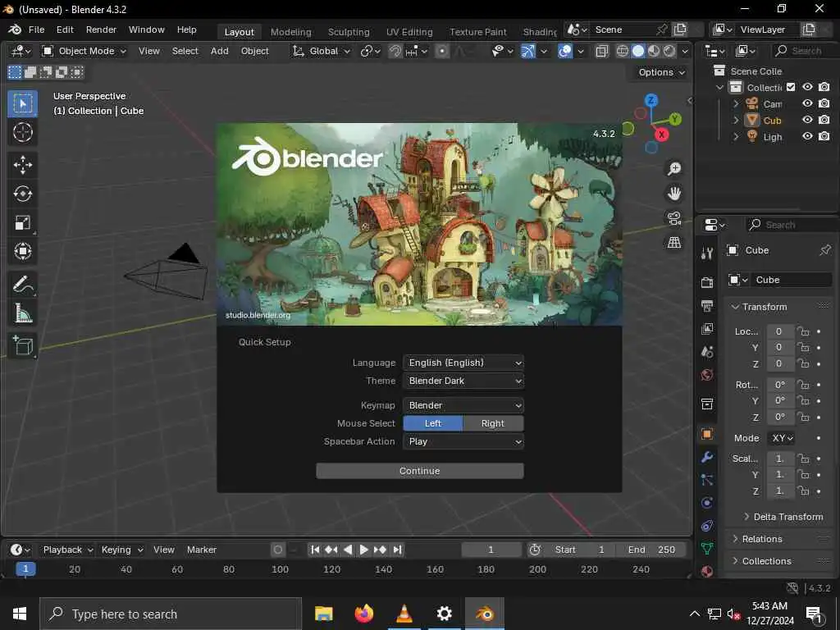This screenshot has height=630, width=840.
Task: Open the Particles properties tab
Action: click(x=707, y=480)
